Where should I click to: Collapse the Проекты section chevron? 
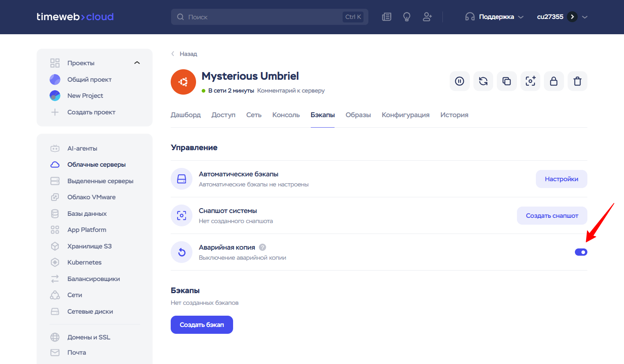click(x=137, y=63)
